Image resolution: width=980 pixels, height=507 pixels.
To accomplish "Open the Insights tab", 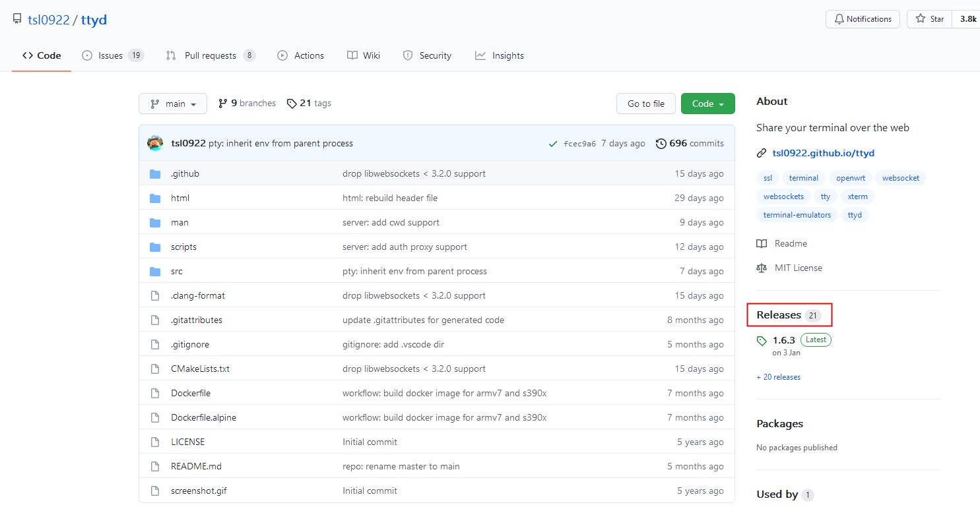I will 500,55.
